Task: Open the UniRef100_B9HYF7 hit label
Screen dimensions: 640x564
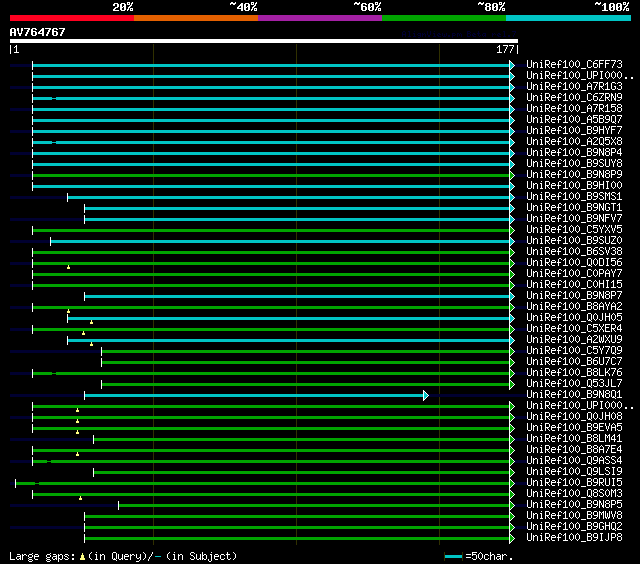Action: (574, 131)
